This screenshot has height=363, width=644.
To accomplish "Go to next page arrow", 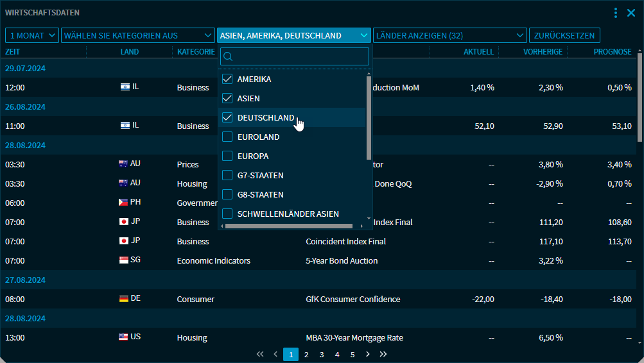I will click(x=368, y=354).
